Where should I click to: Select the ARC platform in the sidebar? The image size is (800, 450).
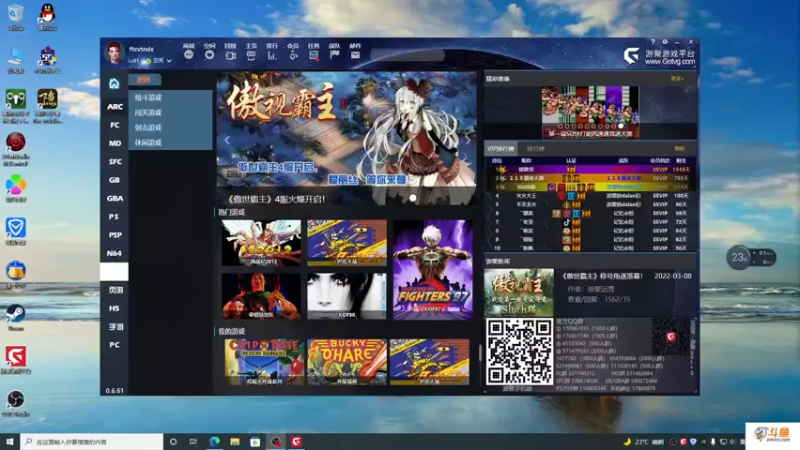point(115,107)
